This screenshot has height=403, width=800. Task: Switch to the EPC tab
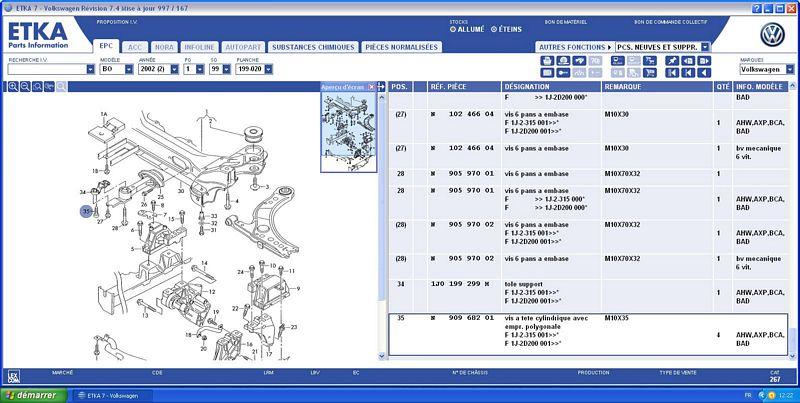pos(106,46)
